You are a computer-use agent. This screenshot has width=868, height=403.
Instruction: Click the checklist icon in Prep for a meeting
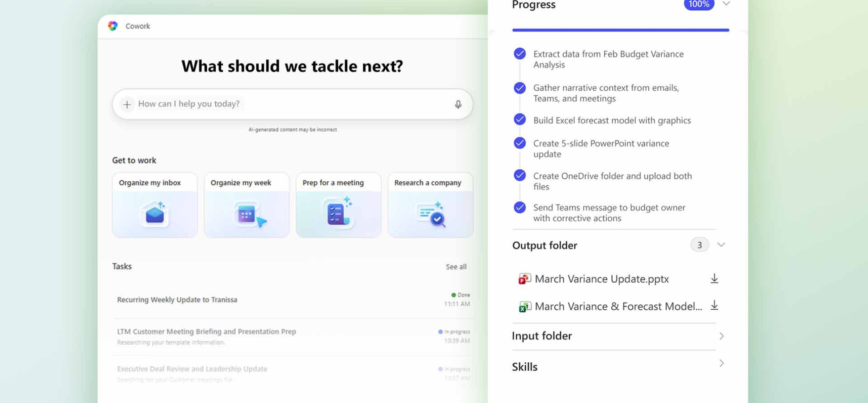338,212
